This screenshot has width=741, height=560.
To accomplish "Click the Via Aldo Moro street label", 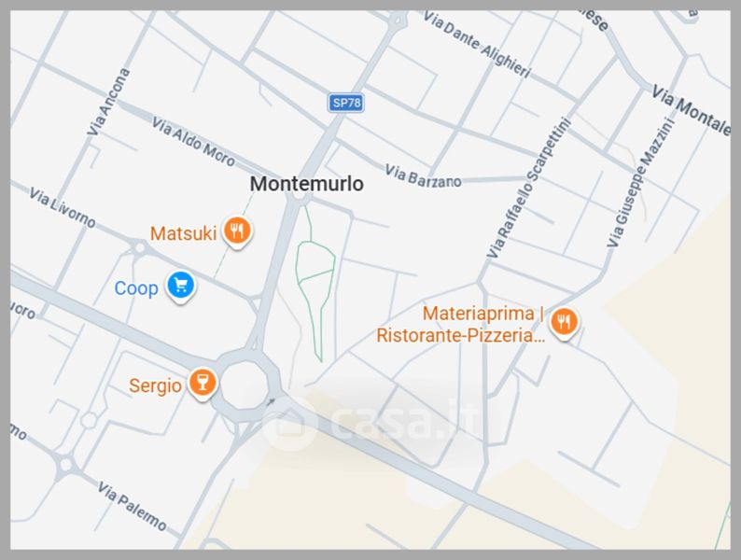I will click(193, 142).
